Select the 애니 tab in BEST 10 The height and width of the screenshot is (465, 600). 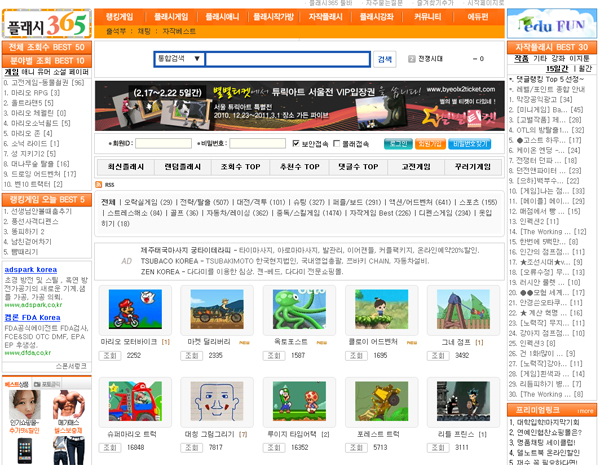click(x=28, y=72)
